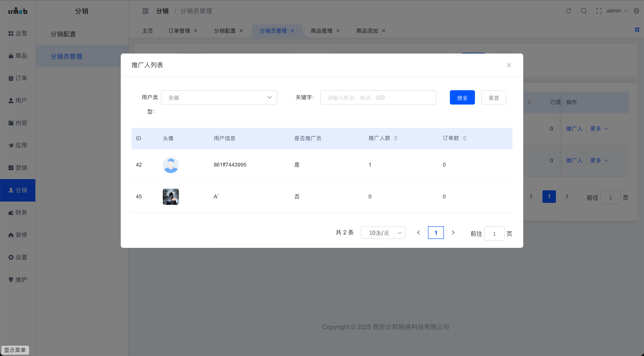Click the 重置 button
This screenshot has height=356, width=644.
(x=494, y=98)
